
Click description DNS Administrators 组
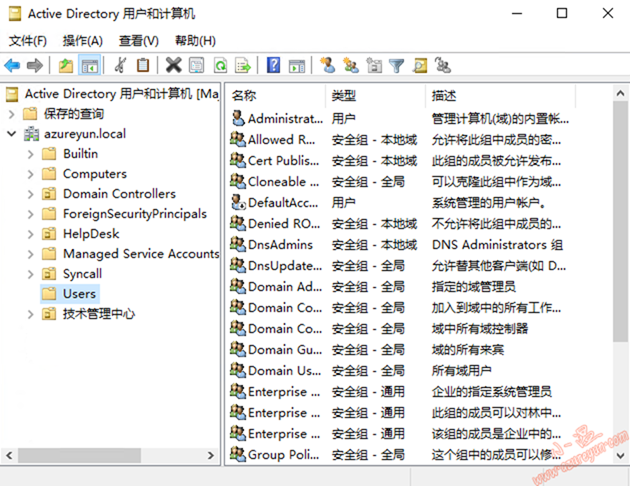pyautogui.click(x=497, y=245)
